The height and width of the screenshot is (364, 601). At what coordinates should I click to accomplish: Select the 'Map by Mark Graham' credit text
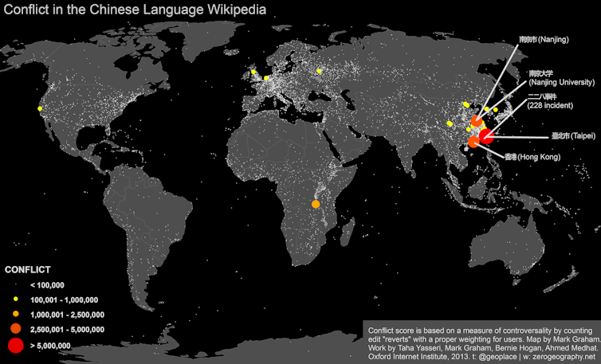[x=562, y=339]
